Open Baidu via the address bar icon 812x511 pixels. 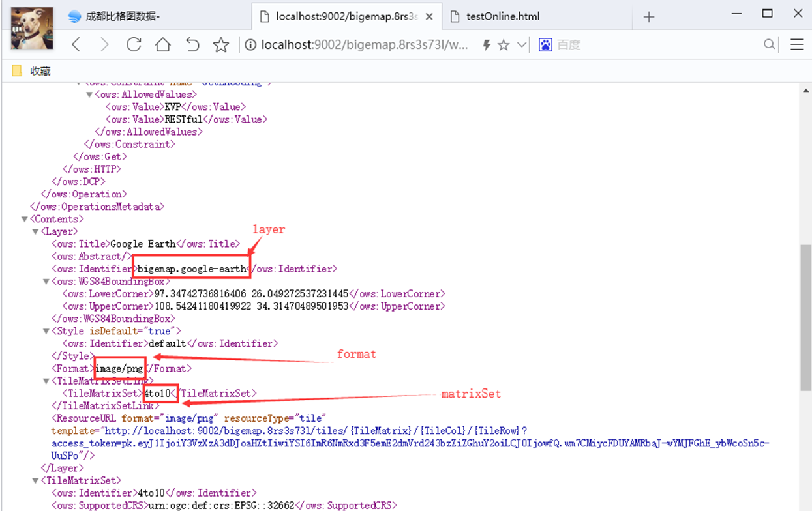[x=545, y=44]
